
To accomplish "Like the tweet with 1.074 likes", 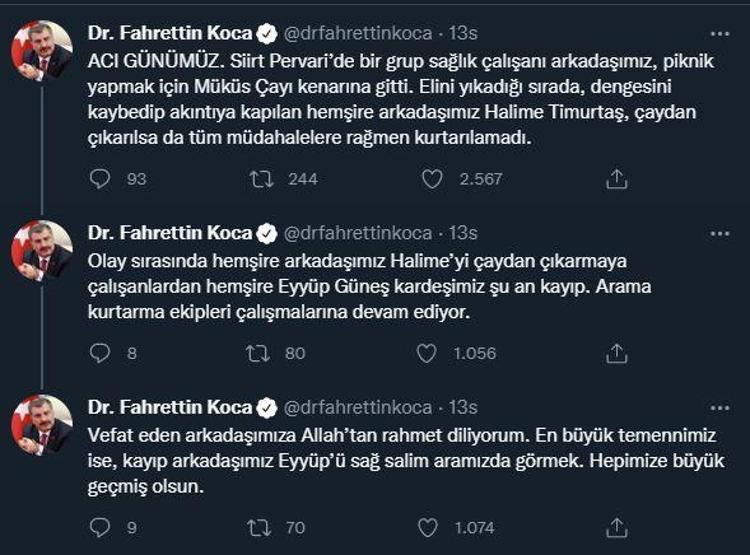I will tap(427, 527).
